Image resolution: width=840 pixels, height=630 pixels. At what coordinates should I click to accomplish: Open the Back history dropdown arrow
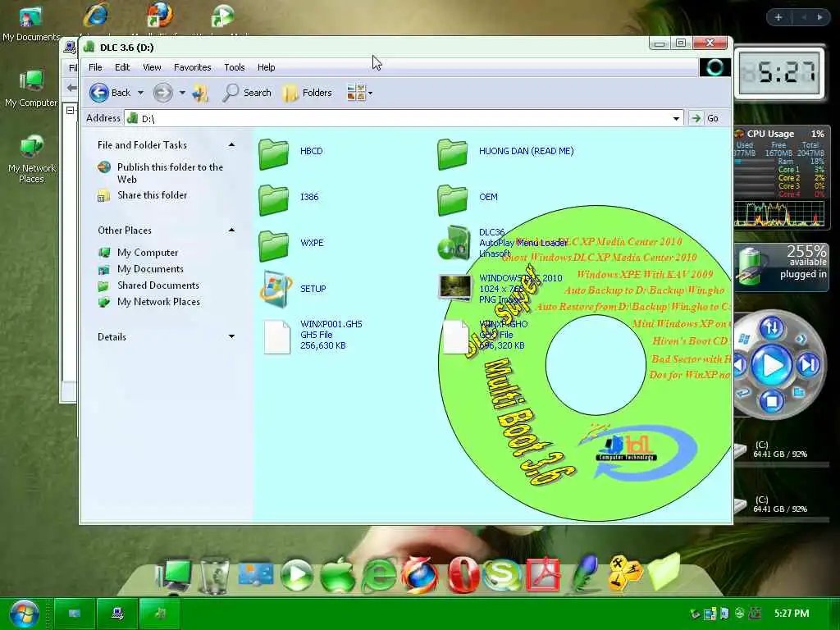click(x=140, y=93)
